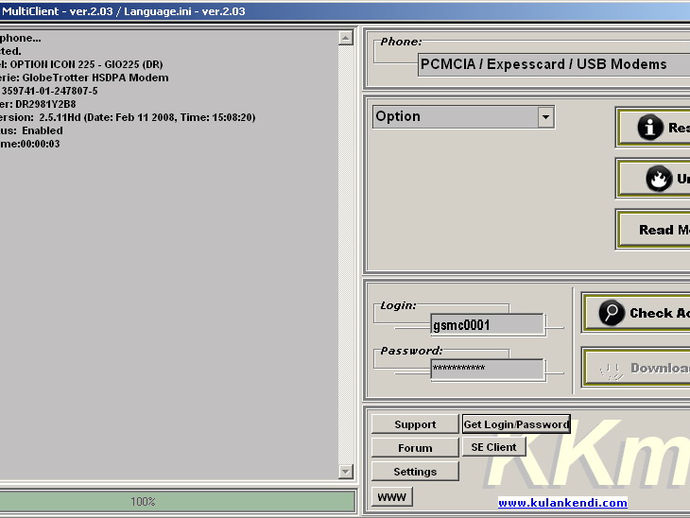The height and width of the screenshot is (518, 690).
Task: Select firmware version line 2.5.11Hd
Action: point(128,118)
